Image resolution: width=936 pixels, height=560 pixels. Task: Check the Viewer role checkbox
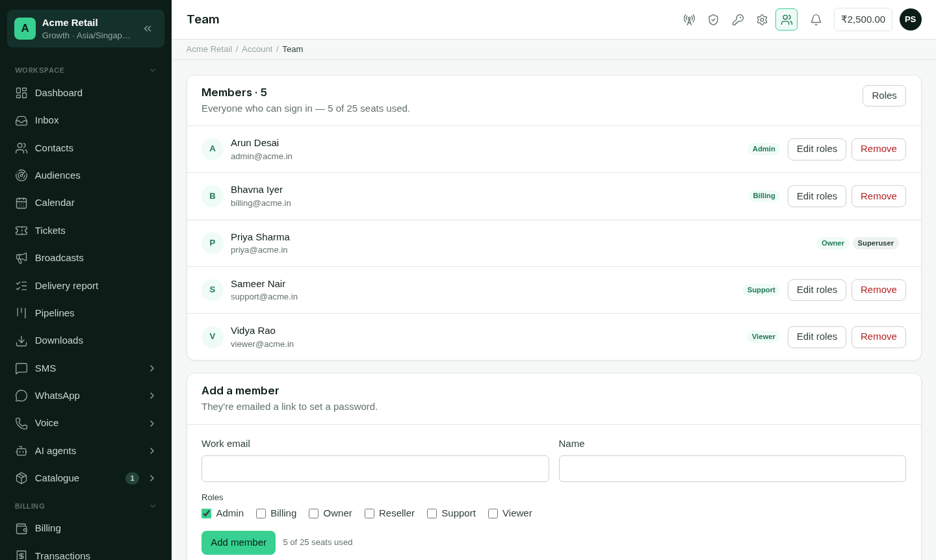coord(493,513)
